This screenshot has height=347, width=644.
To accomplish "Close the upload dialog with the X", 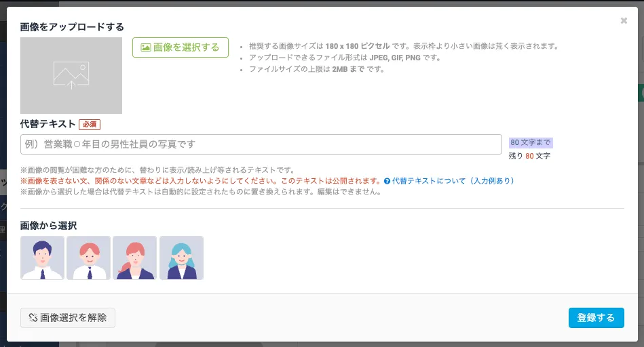I will [624, 21].
